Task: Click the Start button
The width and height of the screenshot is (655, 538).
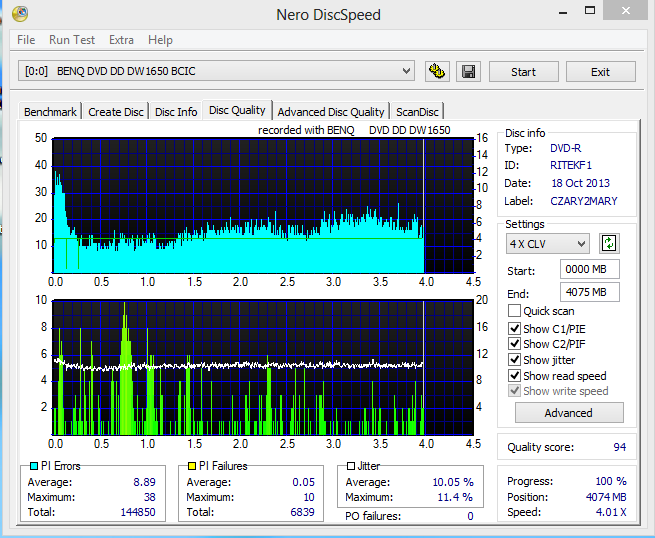Action: (523, 72)
